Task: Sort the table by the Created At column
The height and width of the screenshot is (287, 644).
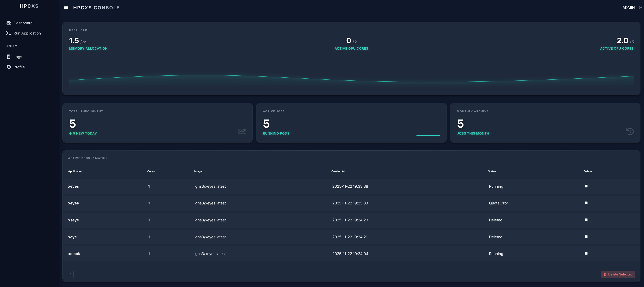Action: coord(338,171)
